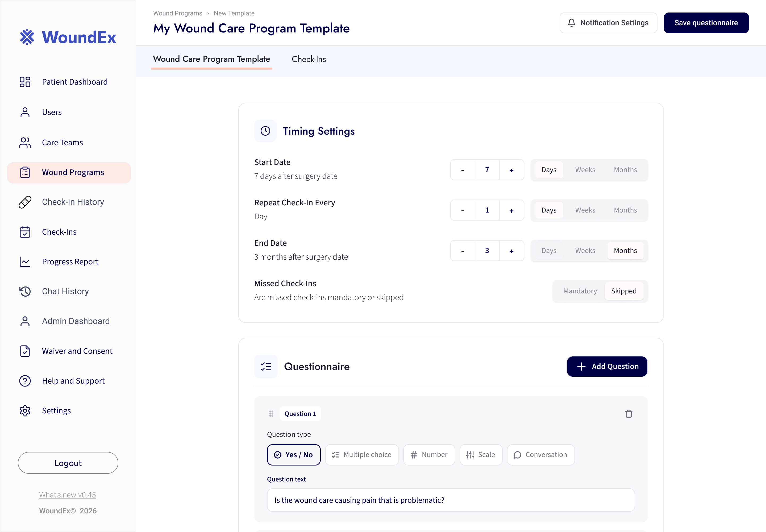This screenshot has height=532, width=766.
Task: Set Start Date unit to Months
Action: tap(625, 170)
